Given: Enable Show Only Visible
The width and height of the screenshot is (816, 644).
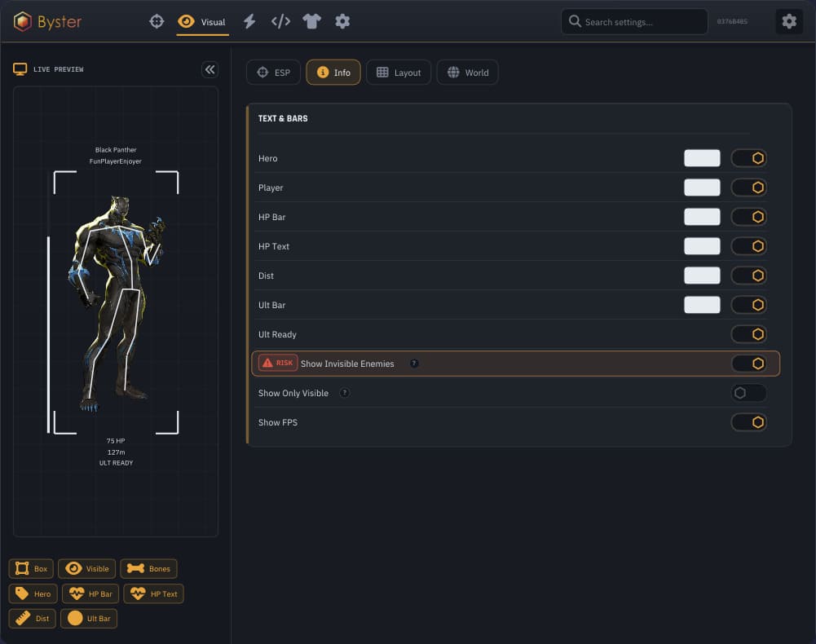Looking at the screenshot, I should point(749,393).
